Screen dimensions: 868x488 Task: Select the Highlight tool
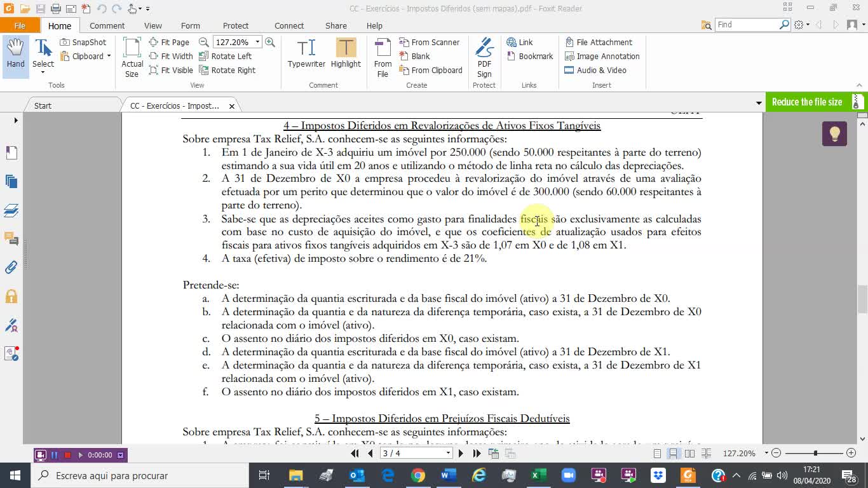click(345, 54)
